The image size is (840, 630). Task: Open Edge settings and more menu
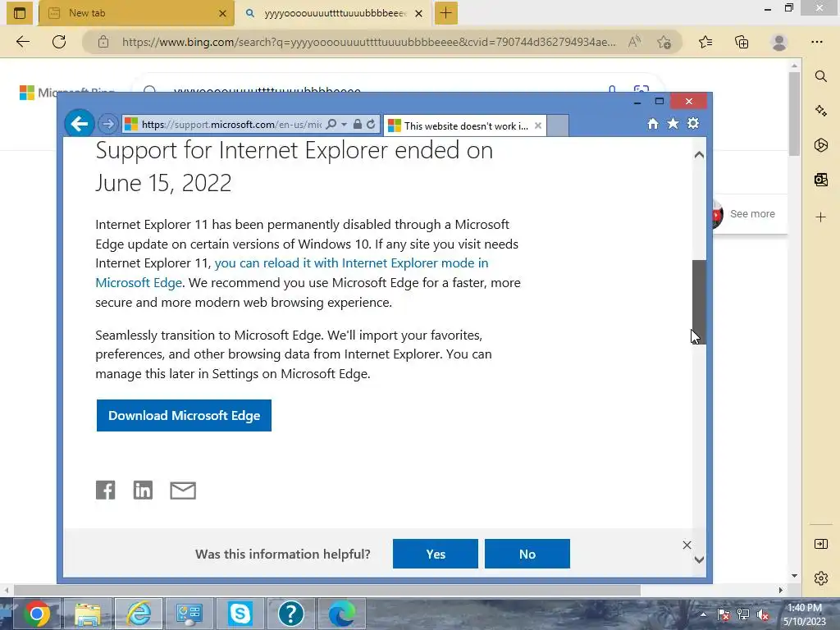click(816, 42)
